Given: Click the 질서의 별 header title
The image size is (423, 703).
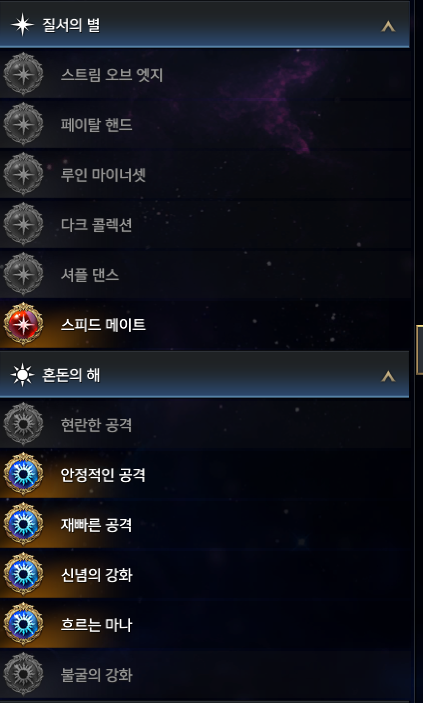Looking at the screenshot, I should 71,25.
